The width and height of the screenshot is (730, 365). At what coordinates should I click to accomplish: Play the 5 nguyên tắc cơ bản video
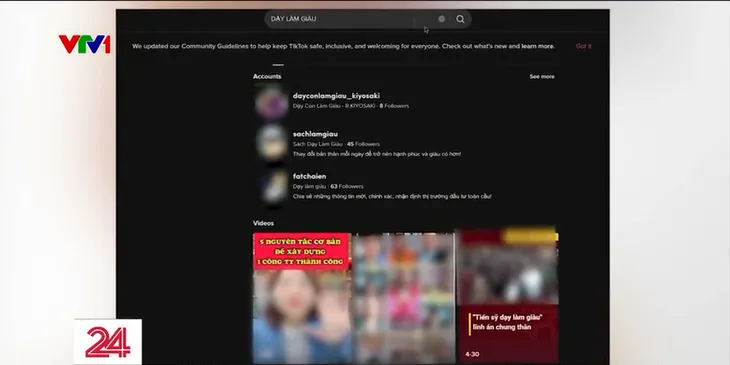click(301, 298)
